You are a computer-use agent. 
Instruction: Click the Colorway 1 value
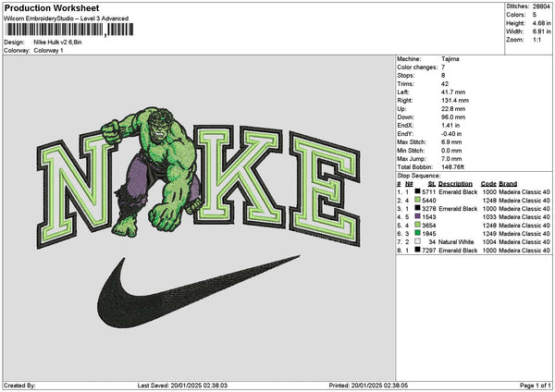tap(48, 51)
